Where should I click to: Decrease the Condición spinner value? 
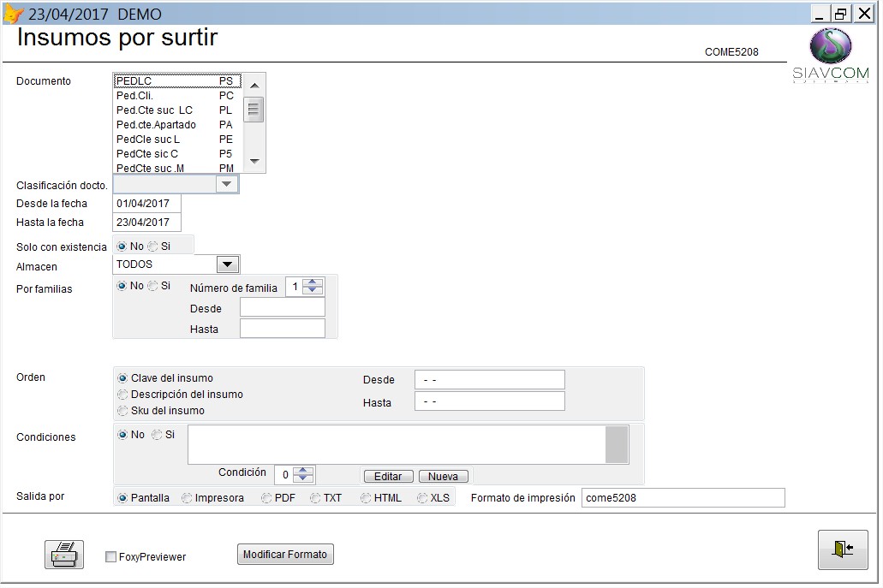coord(303,478)
